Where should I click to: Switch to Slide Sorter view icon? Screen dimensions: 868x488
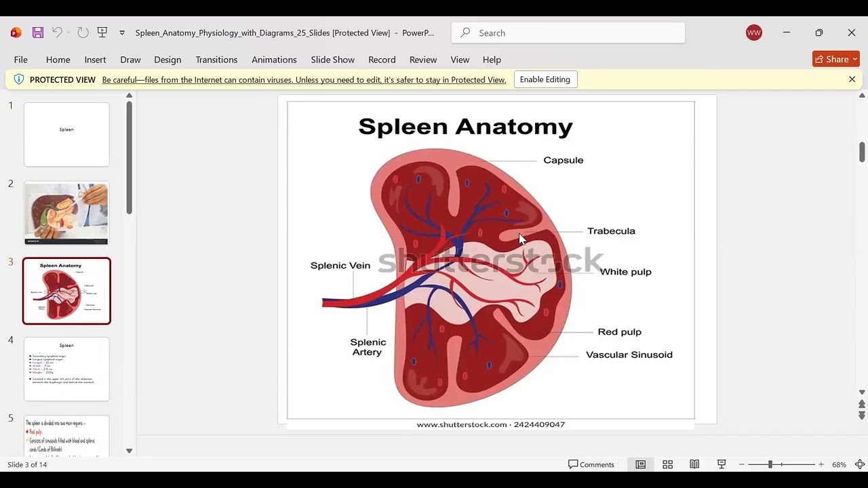tap(667, 464)
